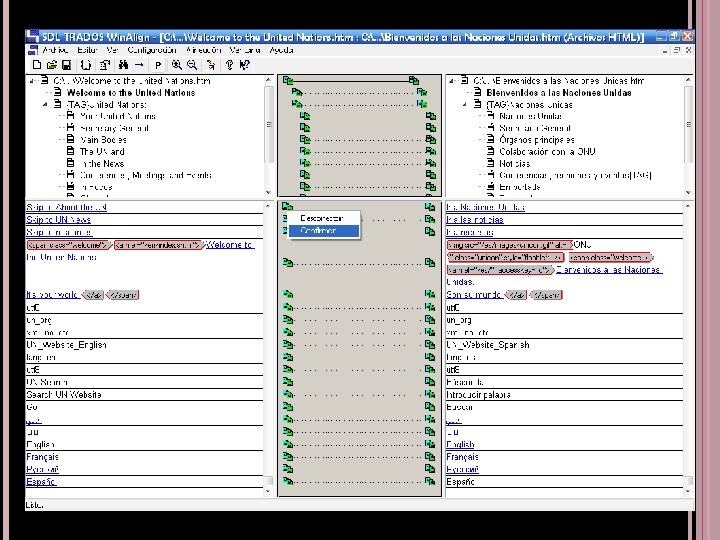This screenshot has width=720, height=540.
Task: Click the source 'Welcome to' segment link
Action: [230, 245]
